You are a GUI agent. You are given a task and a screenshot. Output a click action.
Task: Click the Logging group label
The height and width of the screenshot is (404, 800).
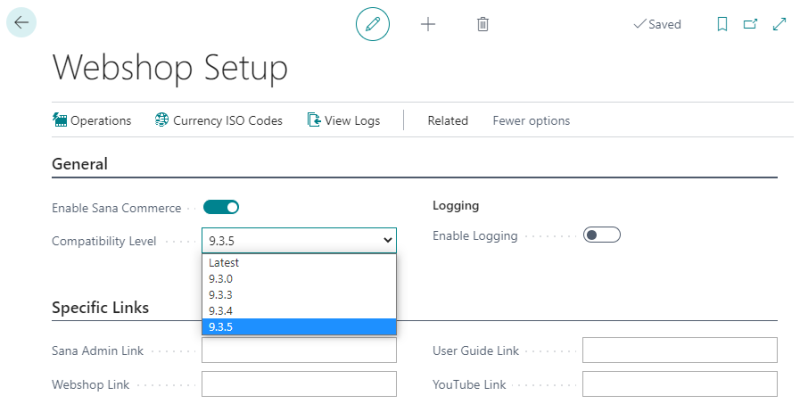coord(456,206)
